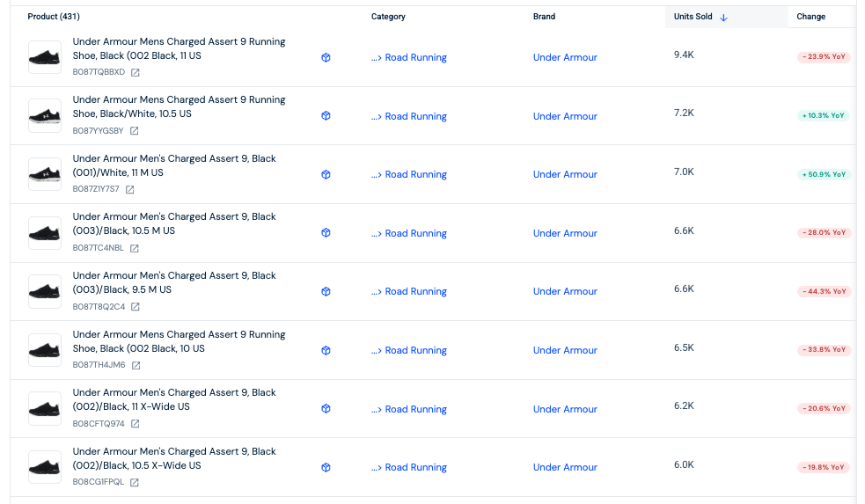Open Under Armour brand link in third row
The height and width of the screenshot is (504, 865).
565,174
